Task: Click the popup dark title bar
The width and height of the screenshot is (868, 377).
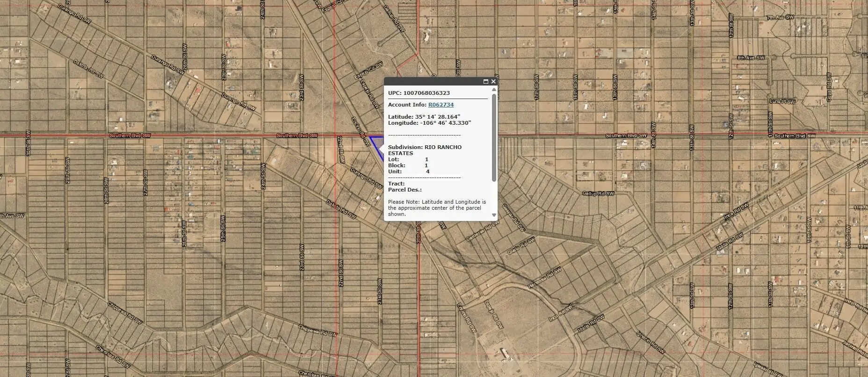Action: pyautogui.click(x=430, y=81)
